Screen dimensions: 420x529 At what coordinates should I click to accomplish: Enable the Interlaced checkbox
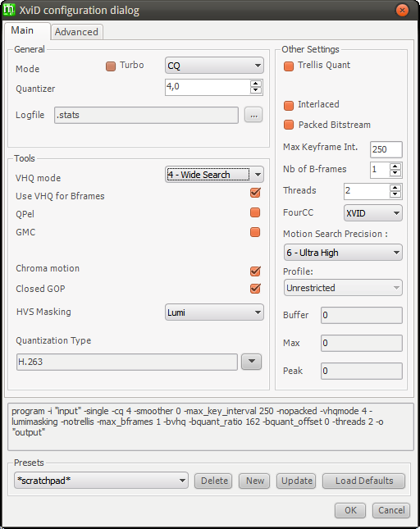(x=289, y=106)
